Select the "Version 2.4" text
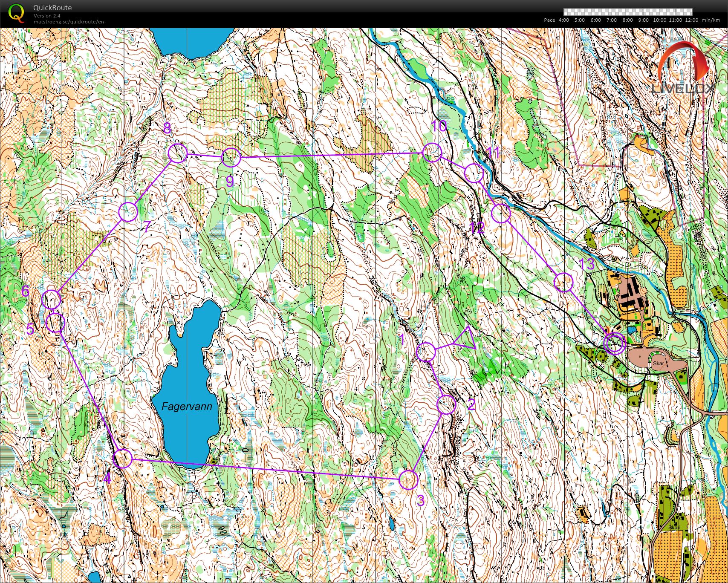 tap(47, 16)
